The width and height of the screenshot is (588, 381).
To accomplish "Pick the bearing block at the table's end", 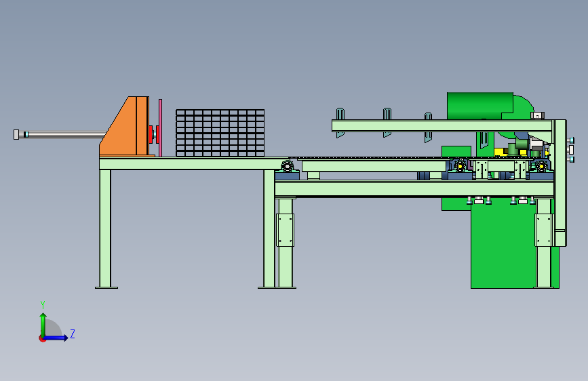I will 287,171.
